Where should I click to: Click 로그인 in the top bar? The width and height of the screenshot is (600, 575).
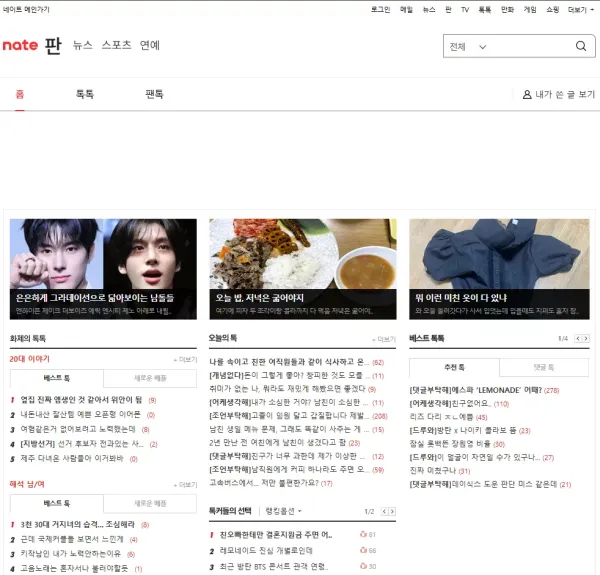tap(380, 10)
